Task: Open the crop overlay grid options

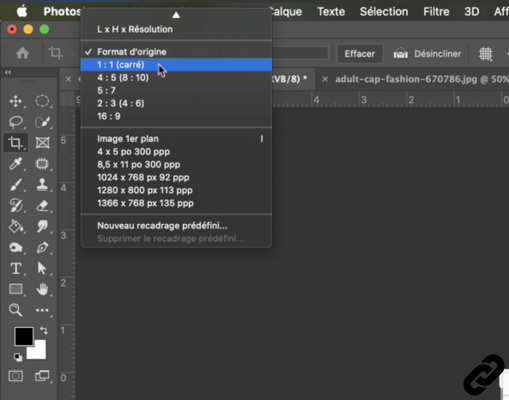Action: pyautogui.click(x=485, y=54)
